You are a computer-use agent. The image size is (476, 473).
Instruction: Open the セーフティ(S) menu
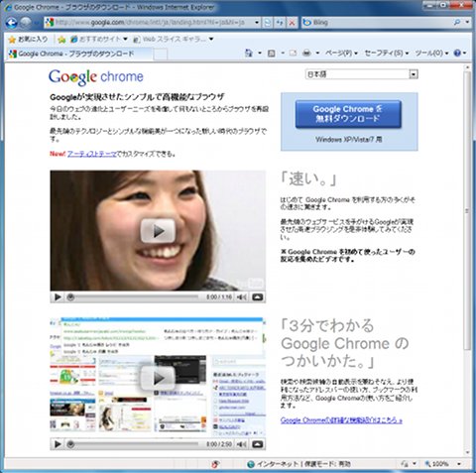pos(387,53)
